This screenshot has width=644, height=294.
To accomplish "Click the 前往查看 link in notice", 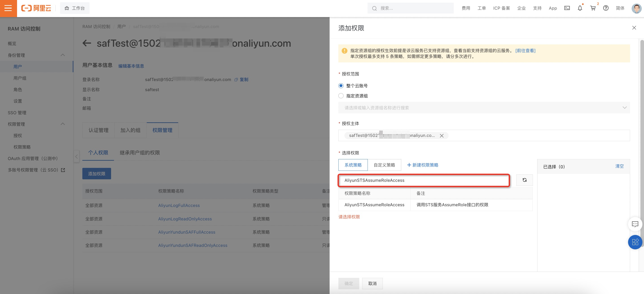I will click(x=525, y=50).
